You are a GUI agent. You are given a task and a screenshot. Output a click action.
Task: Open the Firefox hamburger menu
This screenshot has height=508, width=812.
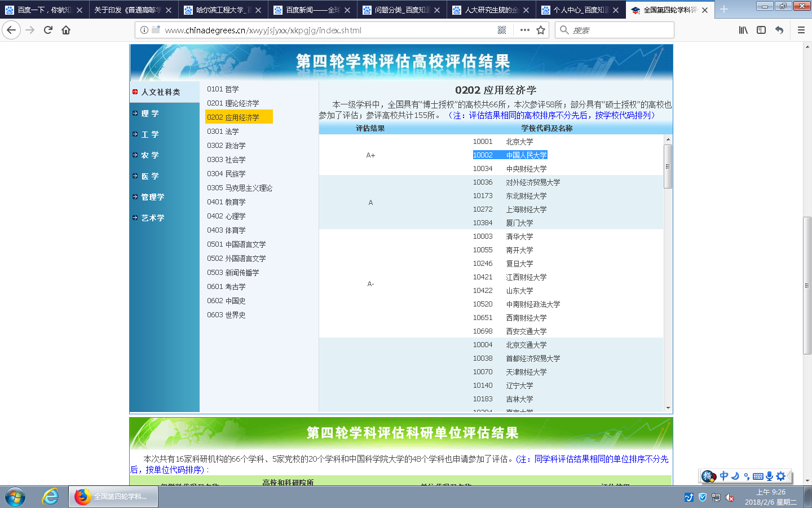tap(801, 30)
